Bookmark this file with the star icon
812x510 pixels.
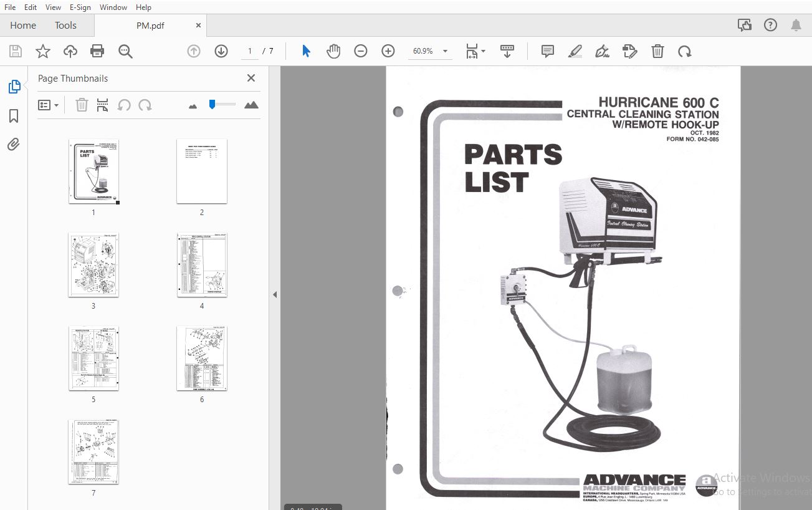click(42, 51)
